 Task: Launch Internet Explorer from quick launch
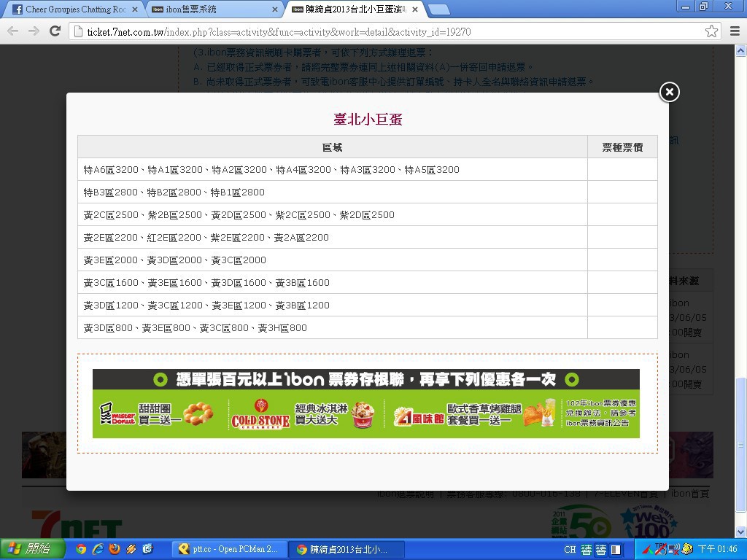coord(98,549)
